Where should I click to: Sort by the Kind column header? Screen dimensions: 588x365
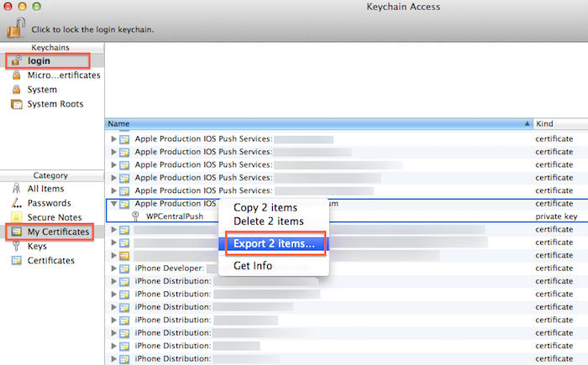coord(560,123)
